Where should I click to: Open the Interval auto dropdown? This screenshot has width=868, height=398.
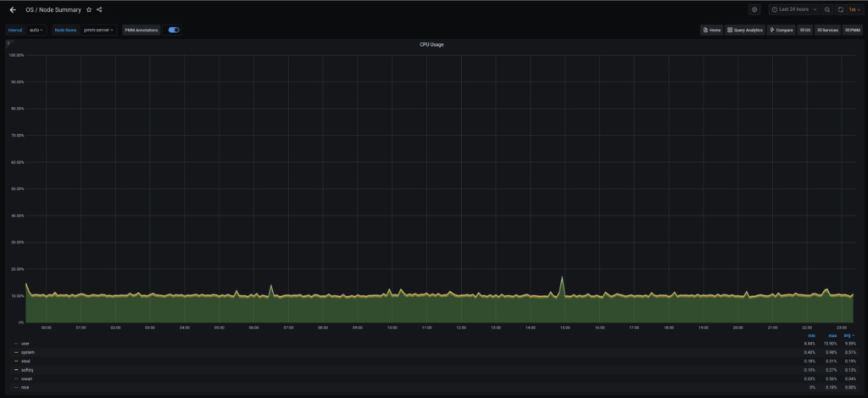pyautogui.click(x=36, y=30)
